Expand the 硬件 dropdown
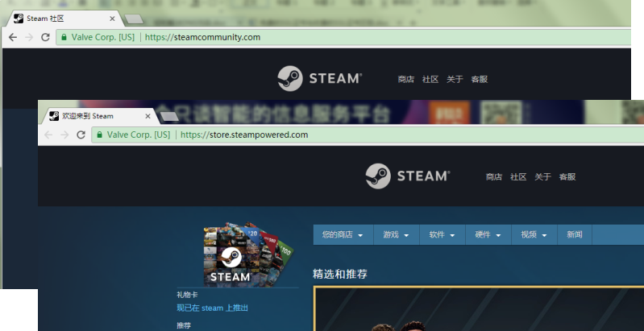This screenshot has height=331, width=644. pos(488,234)
